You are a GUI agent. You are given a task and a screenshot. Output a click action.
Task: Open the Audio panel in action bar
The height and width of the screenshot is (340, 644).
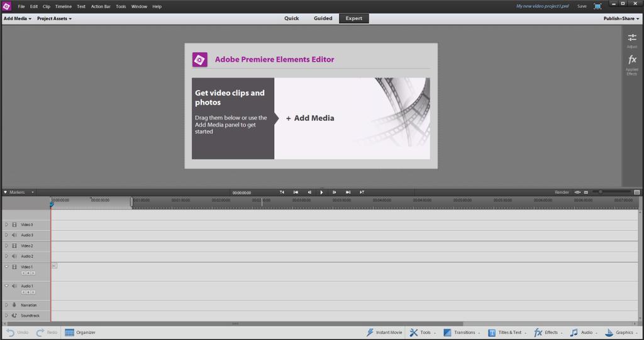[583, 332]
